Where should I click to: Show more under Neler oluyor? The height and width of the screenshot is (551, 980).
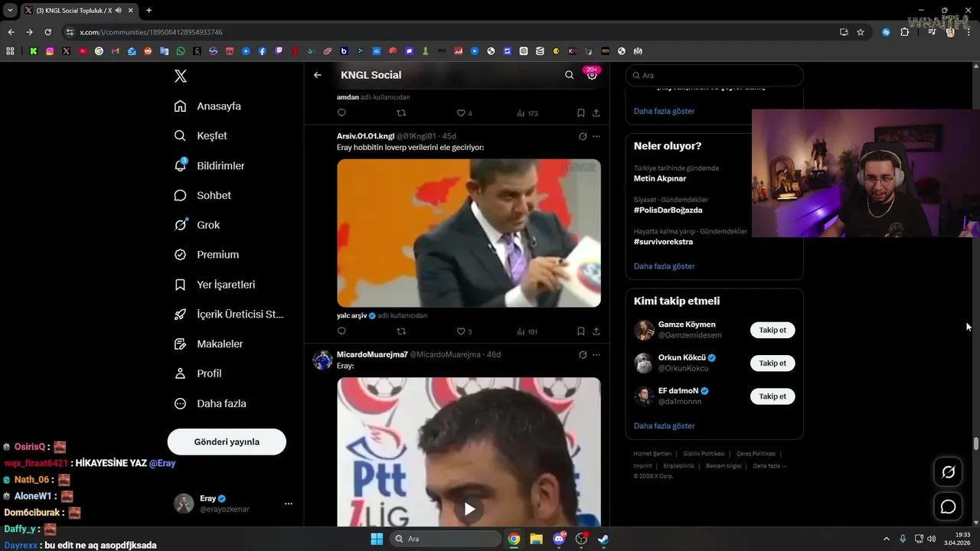point(664,266)
